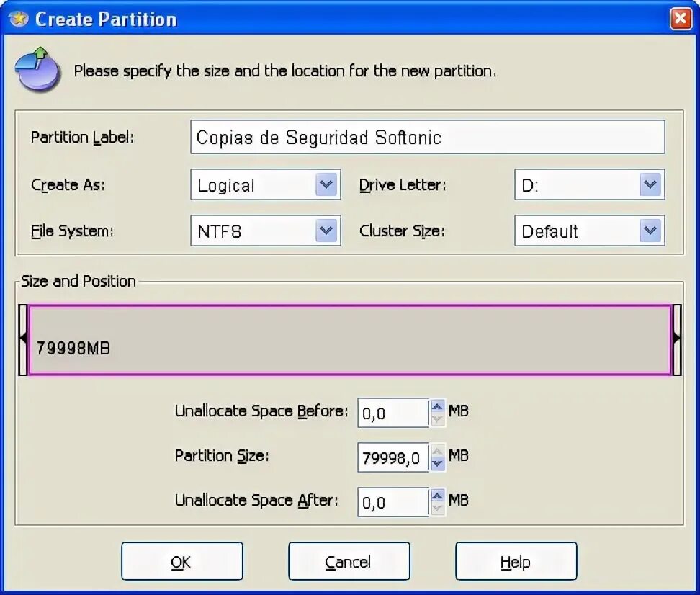Screen dimensions: 700x595
Task: Click the right resize handle of partition bar
Action: (x=676, y=339)
